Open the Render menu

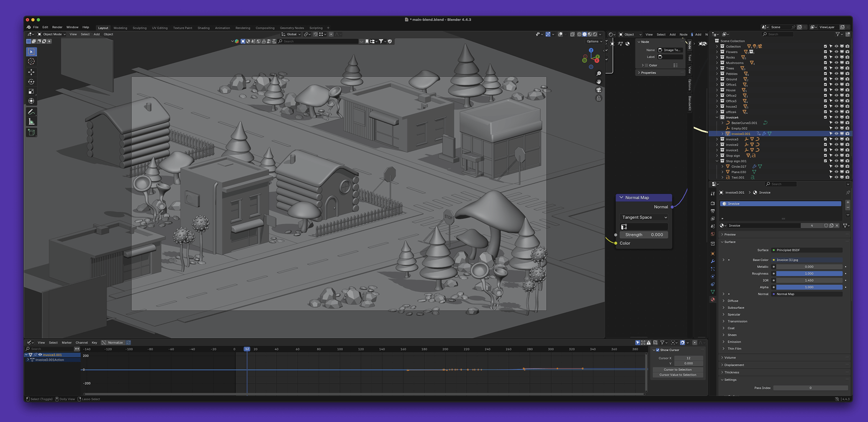click(x=57, y=27)
